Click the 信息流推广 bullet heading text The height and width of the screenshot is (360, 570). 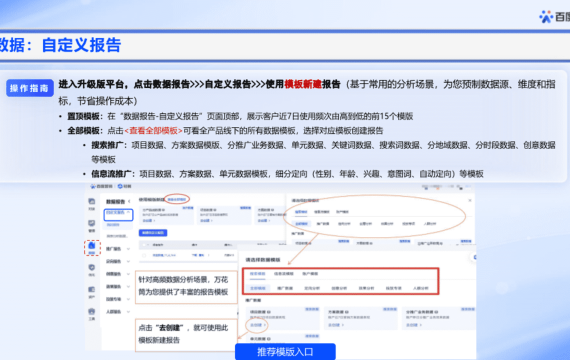(x=111, y=174)
